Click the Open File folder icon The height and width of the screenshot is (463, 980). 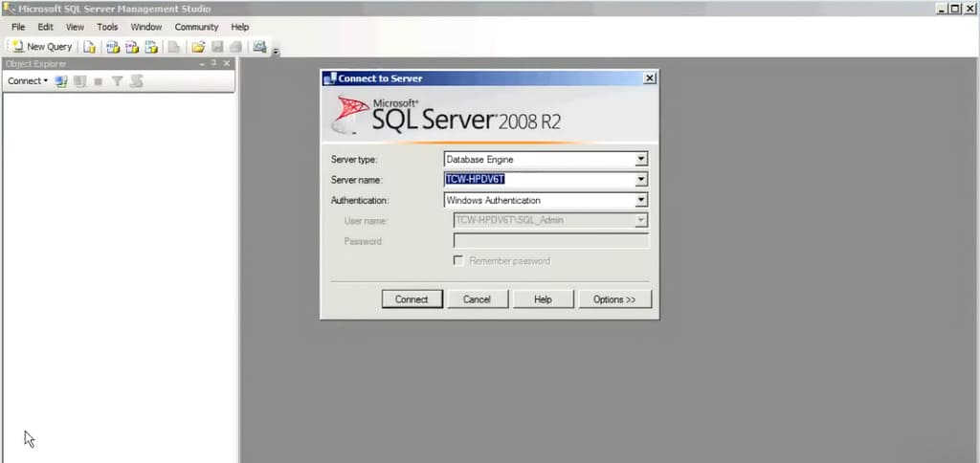pos(198,47)
